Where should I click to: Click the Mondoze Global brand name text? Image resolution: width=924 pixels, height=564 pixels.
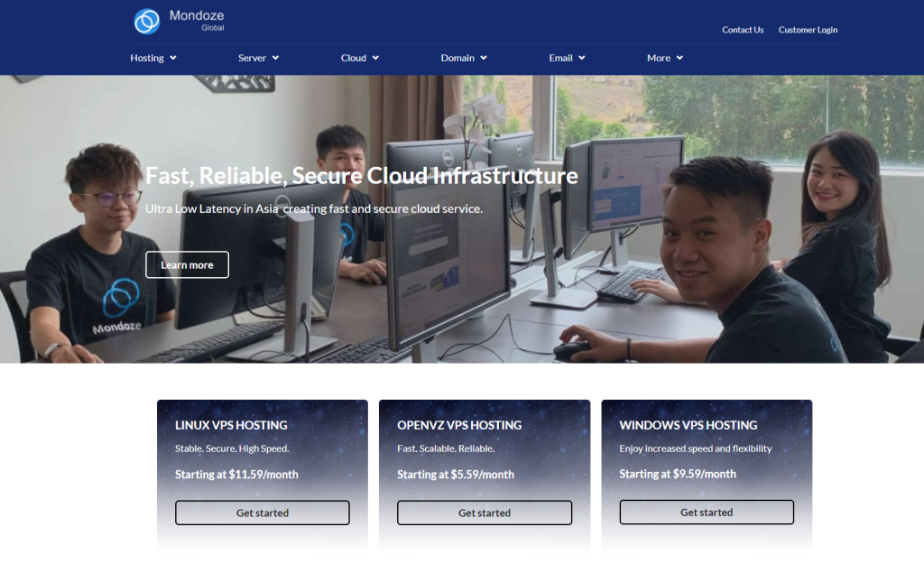[197, 20]
